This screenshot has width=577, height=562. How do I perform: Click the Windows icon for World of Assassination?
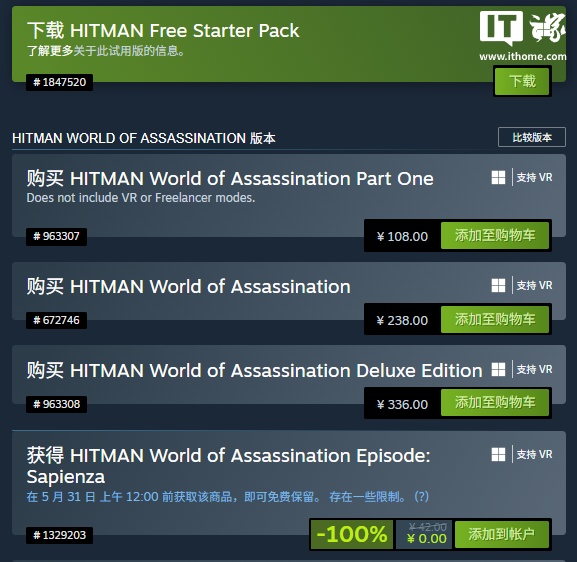pos(498,285)
